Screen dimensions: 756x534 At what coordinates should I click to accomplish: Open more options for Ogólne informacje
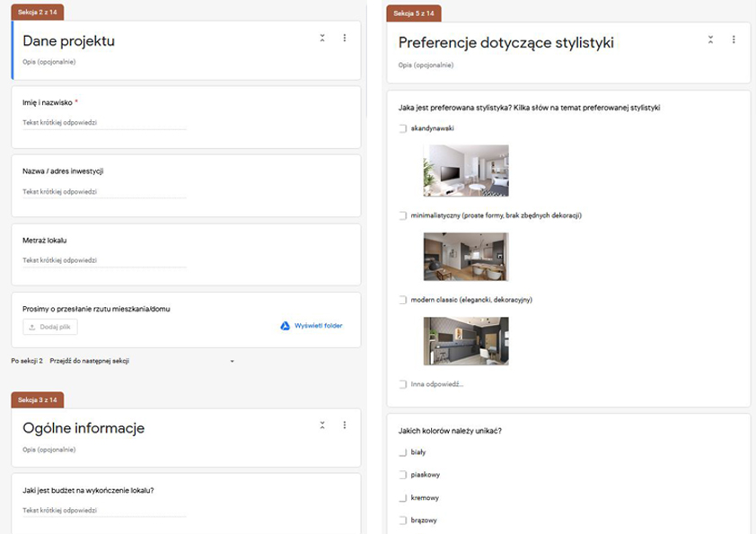(x=345, y=425)
